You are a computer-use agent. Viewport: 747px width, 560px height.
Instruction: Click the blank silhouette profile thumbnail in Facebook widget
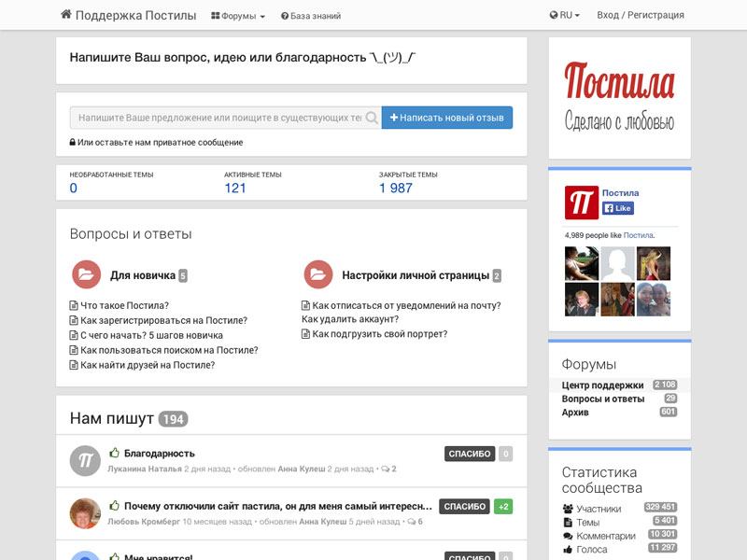click(x=617, y=263)
